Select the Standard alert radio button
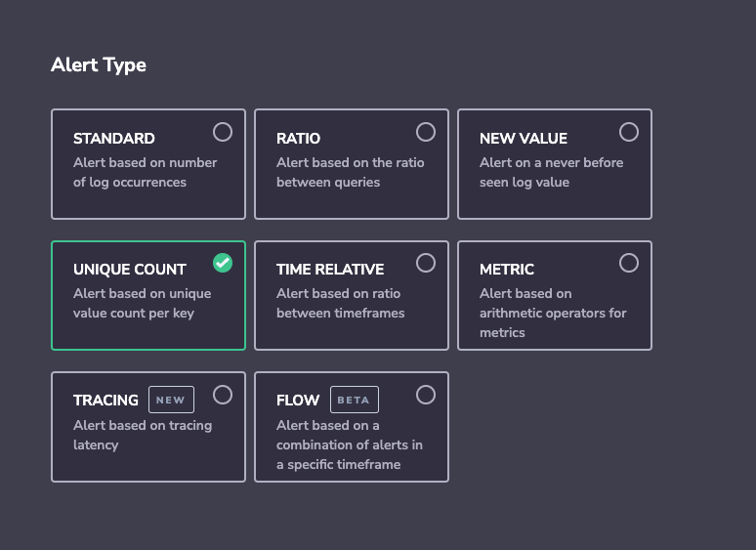 coord(223,132)
